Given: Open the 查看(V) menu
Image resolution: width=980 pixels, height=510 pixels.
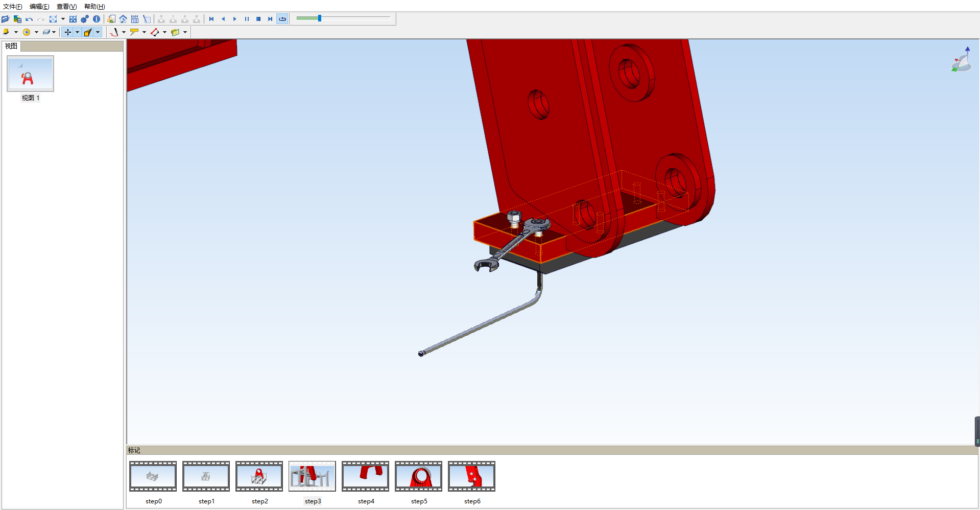Looking at the screenshot, I should [x=66, y=7].
